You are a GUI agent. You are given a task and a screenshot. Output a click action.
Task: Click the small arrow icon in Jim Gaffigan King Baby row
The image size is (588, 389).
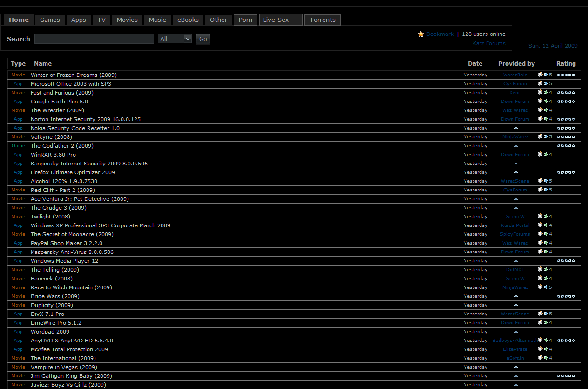(x=516, y=376)
